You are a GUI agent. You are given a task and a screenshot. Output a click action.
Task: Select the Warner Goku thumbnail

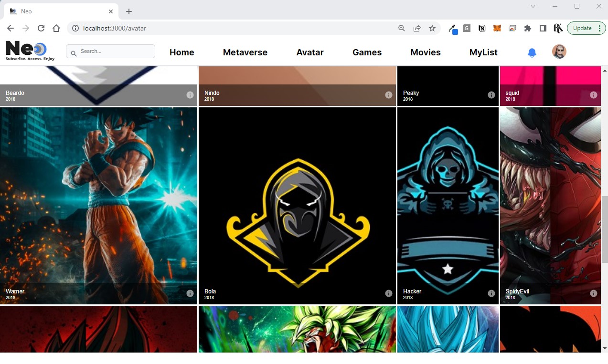(98, 206)
